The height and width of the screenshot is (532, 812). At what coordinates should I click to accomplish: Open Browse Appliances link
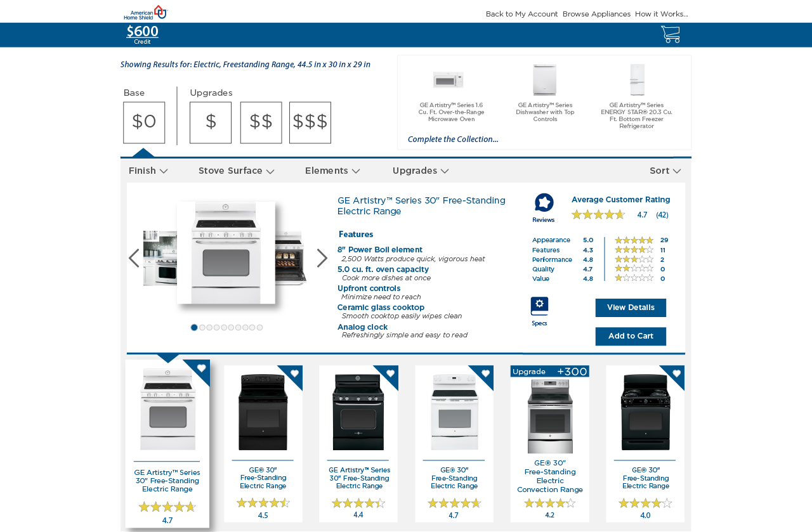coord(596,14)
